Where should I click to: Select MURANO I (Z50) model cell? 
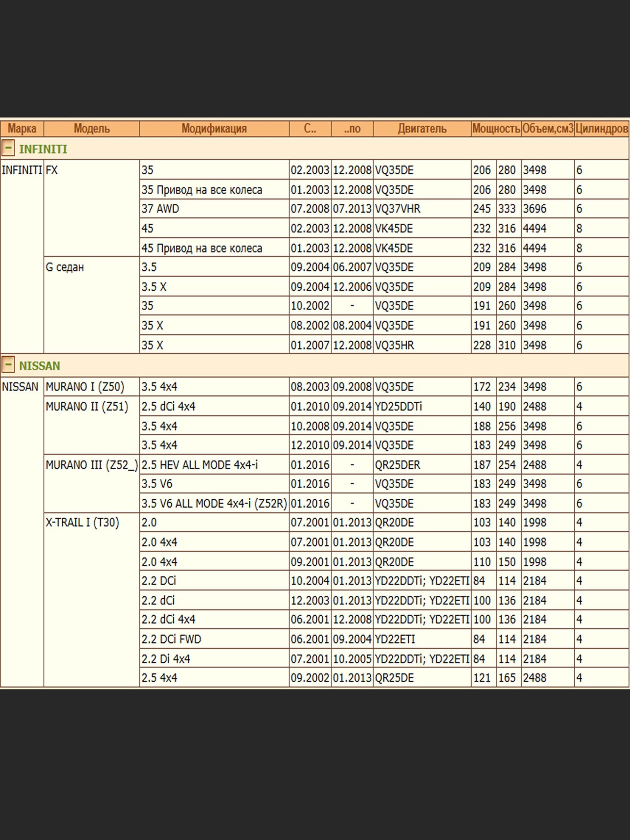point(85,387)
